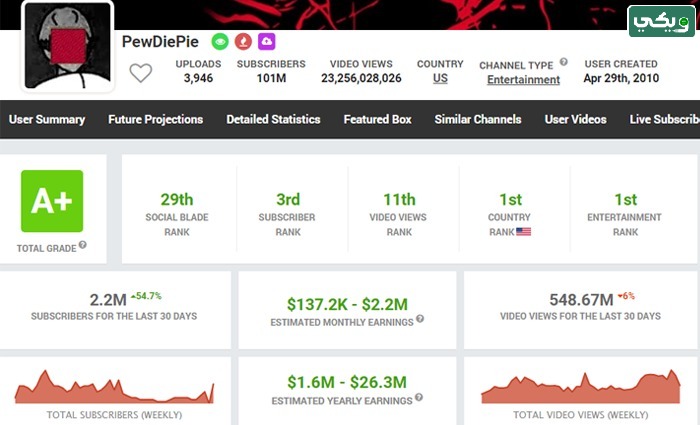Screen dimensions: 700x425
Task: Open Estimated Monthly Earnings help icon
Action: 420,319
